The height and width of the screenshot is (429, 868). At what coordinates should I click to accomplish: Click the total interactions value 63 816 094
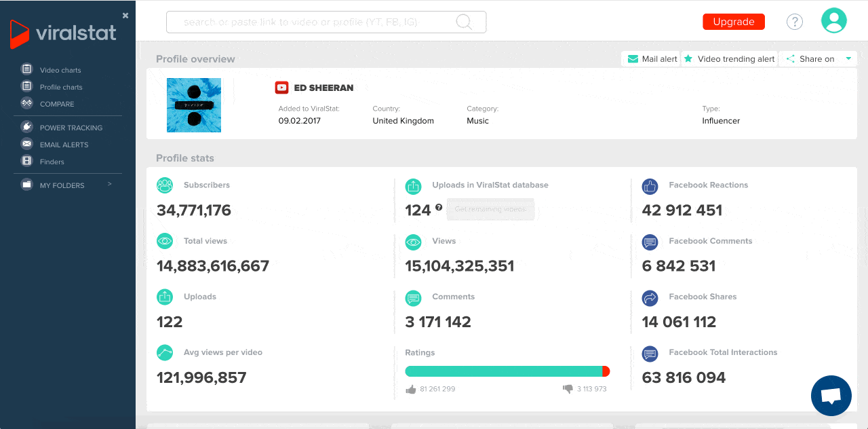pos(684,377)
